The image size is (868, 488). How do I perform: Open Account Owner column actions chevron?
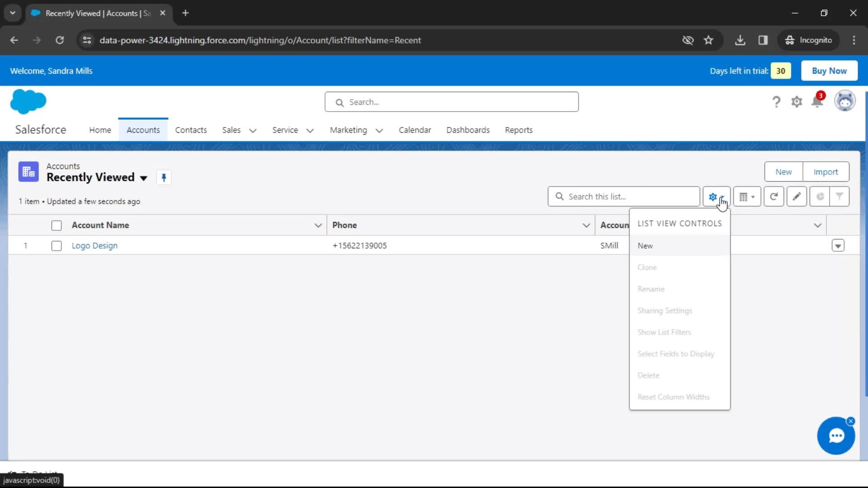(817, 225)
